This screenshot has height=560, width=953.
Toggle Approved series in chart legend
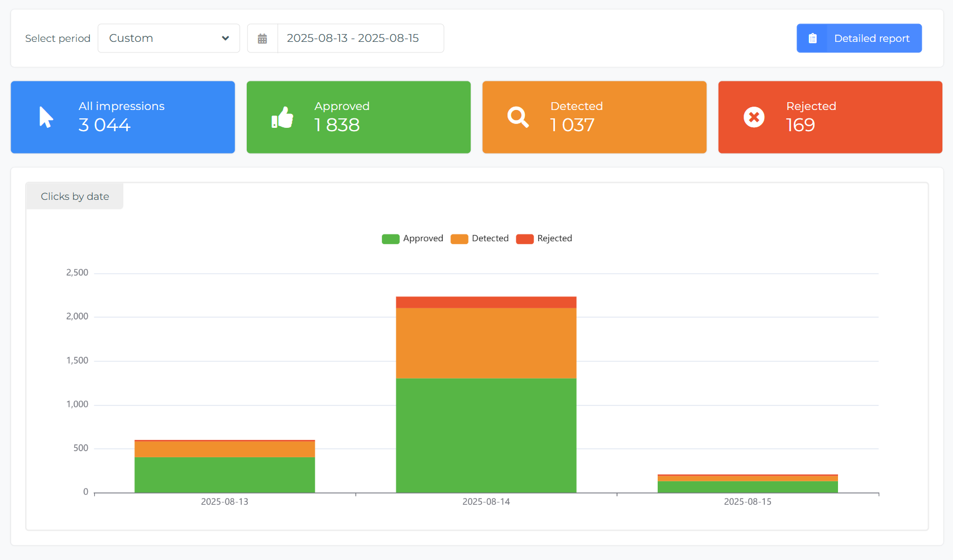pyautogui.click(x=413, y=238)
